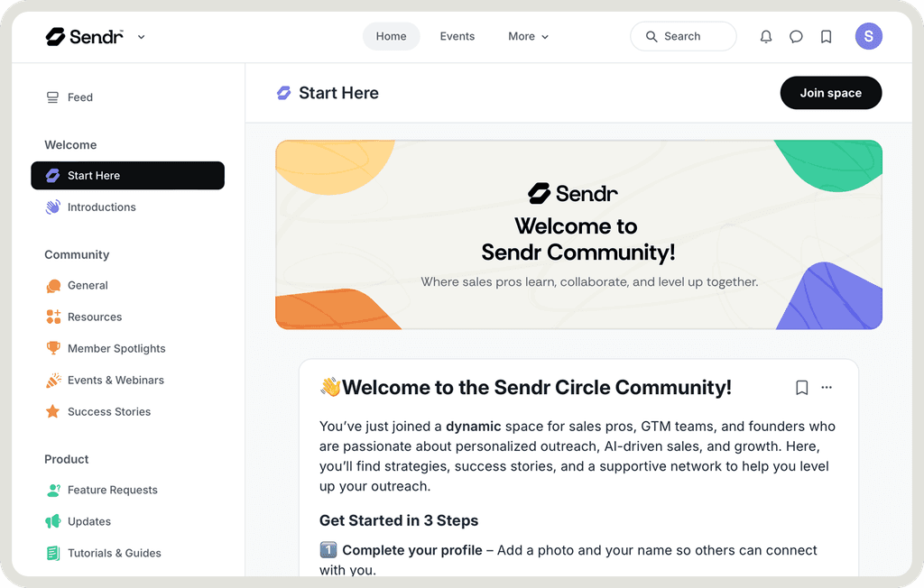
Task: Bookmark the welcome community post
Action: click(801, 387)
